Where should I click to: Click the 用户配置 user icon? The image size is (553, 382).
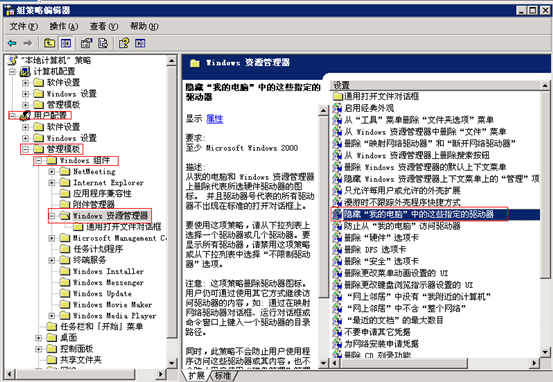pos(25,115)
